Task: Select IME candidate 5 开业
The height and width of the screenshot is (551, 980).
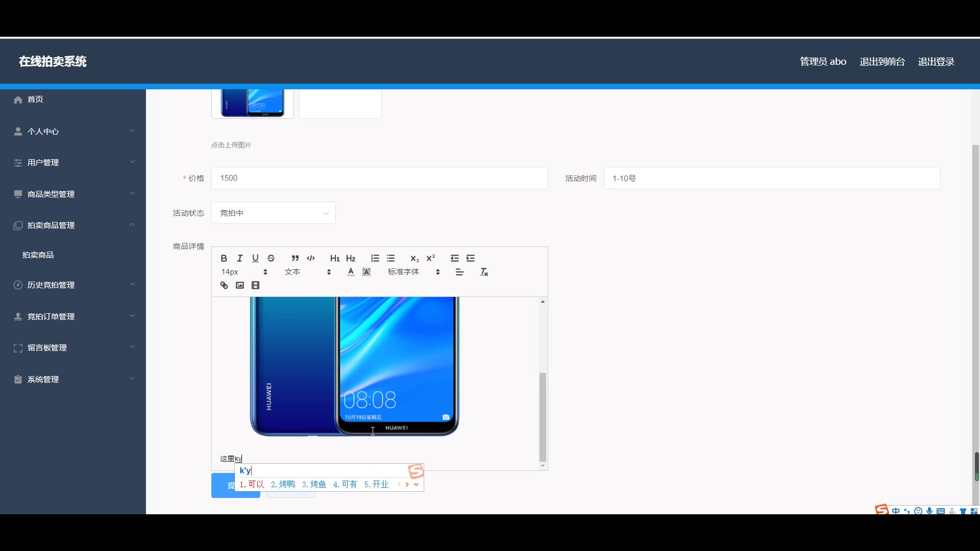Action: pos(376,484)
